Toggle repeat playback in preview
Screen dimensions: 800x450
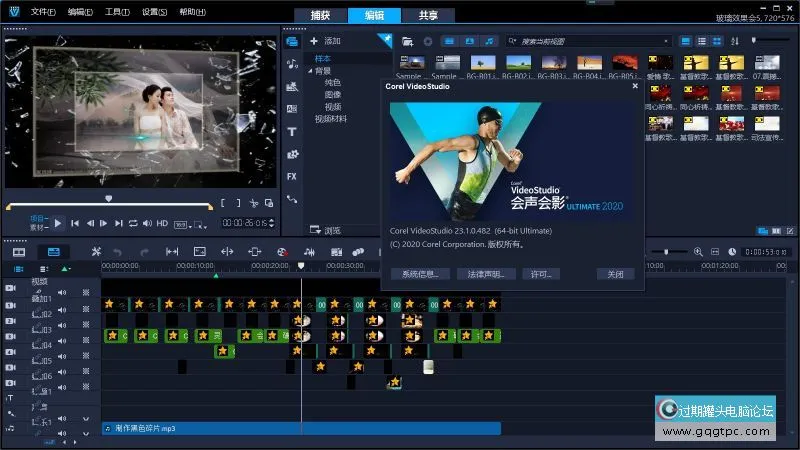132,223
